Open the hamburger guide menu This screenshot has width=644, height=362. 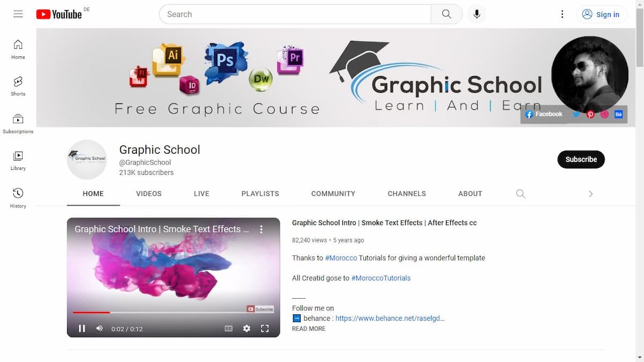(x=18, y=14)
